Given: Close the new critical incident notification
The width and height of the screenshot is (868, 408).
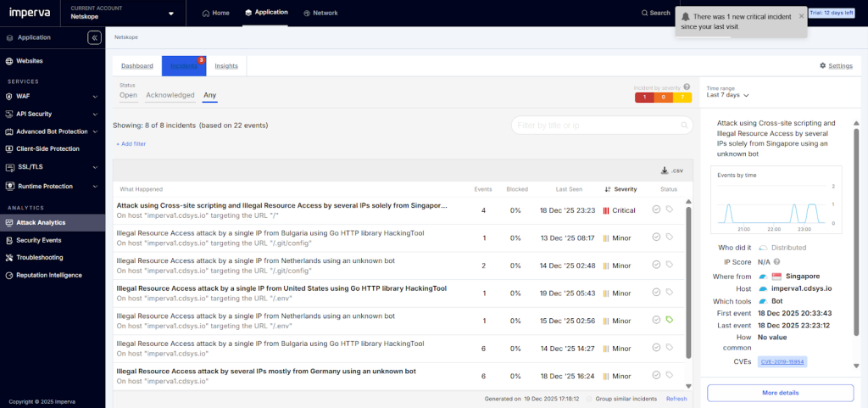Looking at the screenshot, I should [x=801, y=16].
